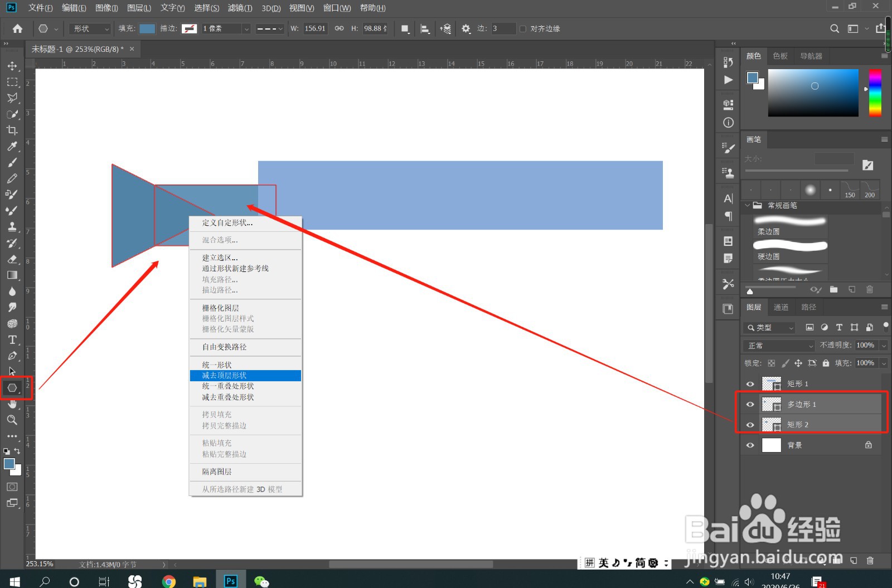Click the fill color swatch in options bar
This screenshot has width=892, height=588.
(x=147, y=28)
